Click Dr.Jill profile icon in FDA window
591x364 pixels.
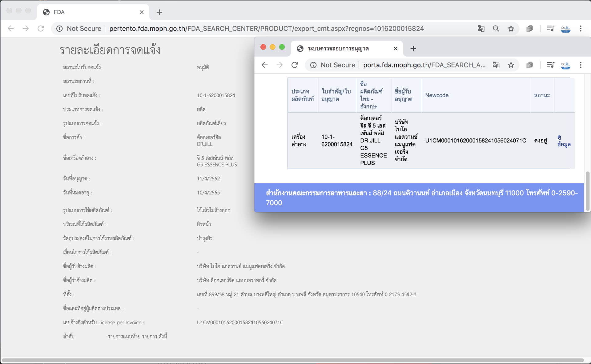(x=566, y=29)
